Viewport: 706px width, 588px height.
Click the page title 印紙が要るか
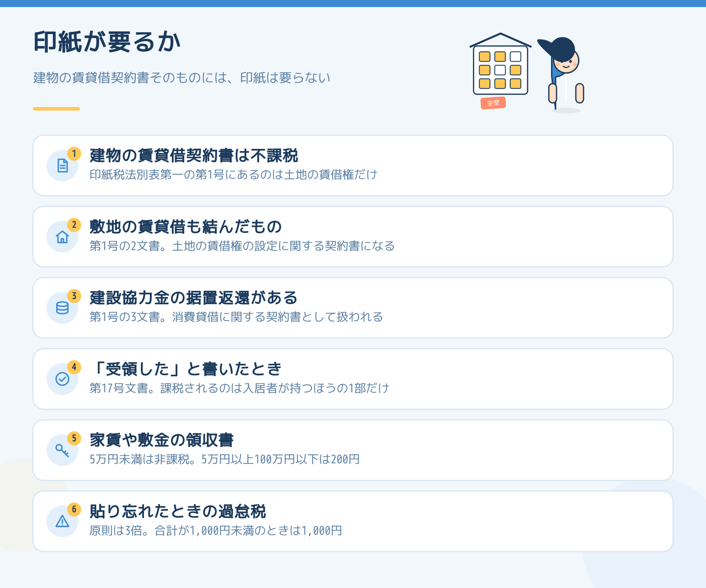pos(107,42)
